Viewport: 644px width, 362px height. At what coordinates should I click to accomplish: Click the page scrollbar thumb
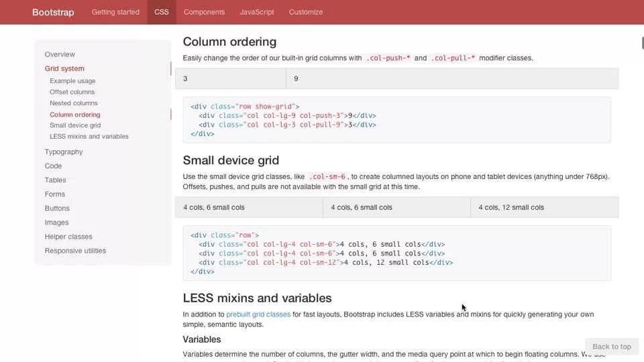pos(643,43)
